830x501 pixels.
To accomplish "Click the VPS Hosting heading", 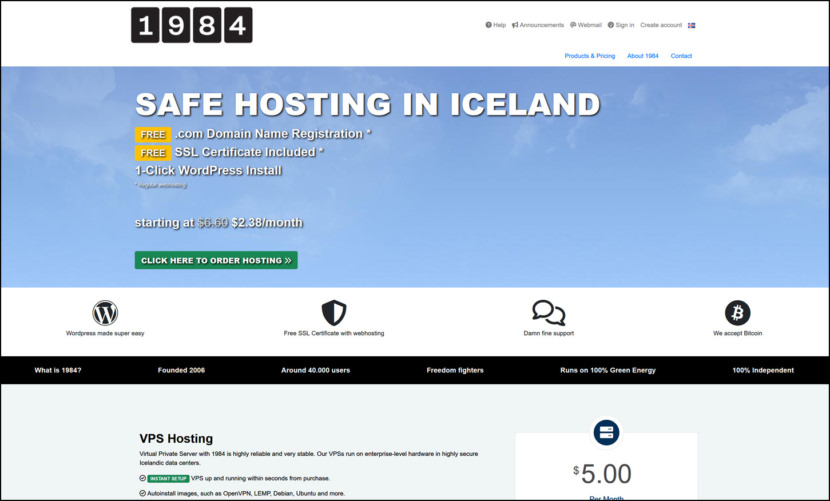I will [176, 439].
